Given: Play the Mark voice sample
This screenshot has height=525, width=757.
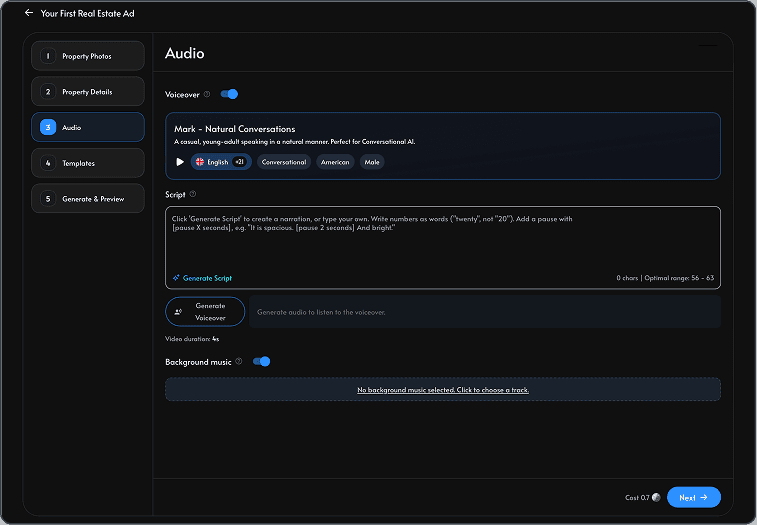Looking at the screenshot, I should click(x=180, y=162).
